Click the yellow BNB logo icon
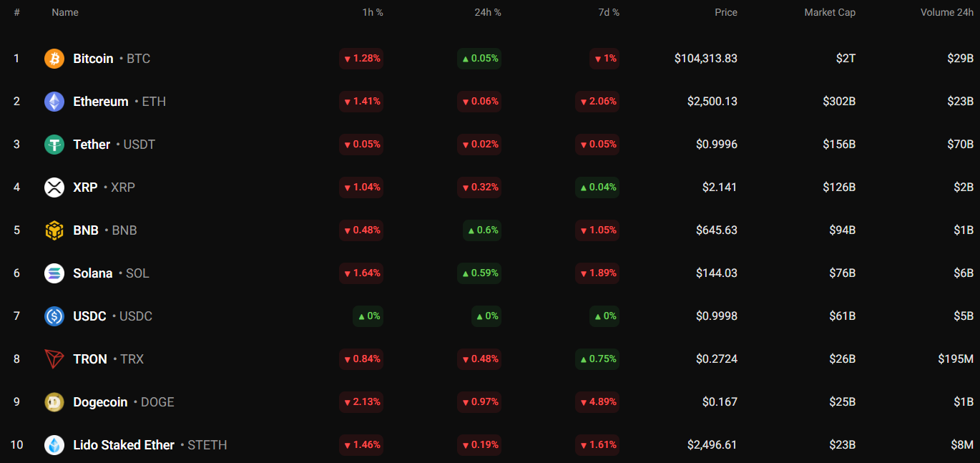 54,230
